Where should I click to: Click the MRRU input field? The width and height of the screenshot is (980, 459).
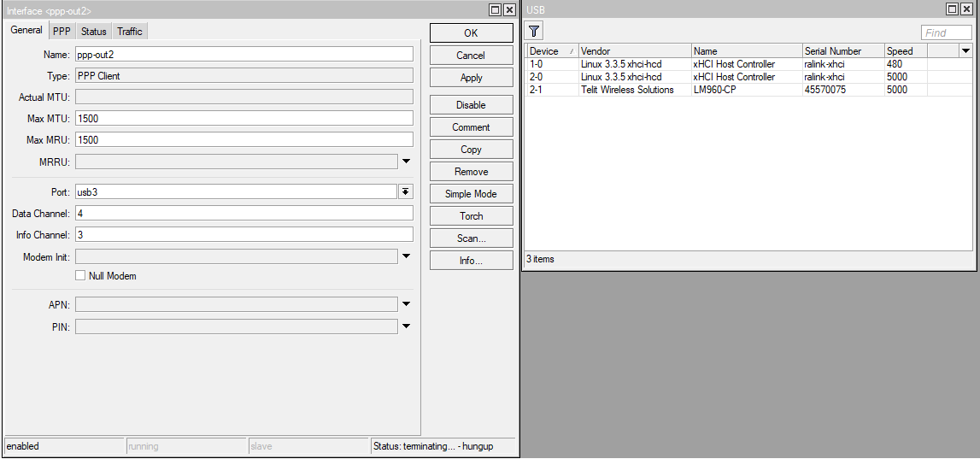[237, 162]
